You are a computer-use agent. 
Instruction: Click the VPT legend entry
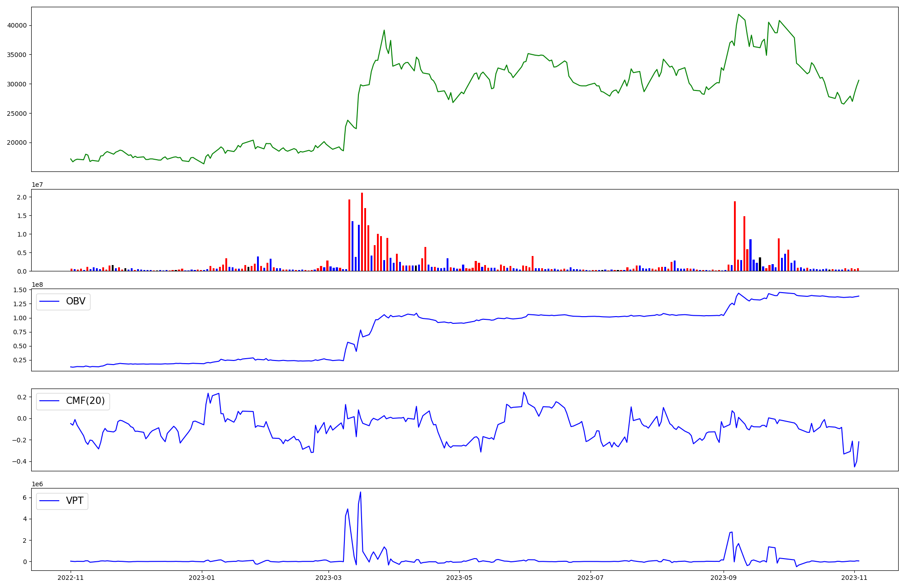tap(75, 501)
